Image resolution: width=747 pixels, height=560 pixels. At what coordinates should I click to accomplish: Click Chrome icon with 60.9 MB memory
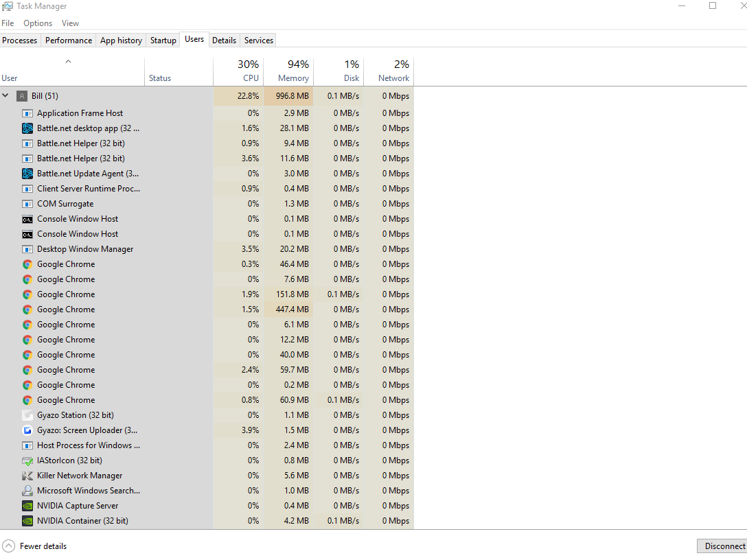pos(27,400)
